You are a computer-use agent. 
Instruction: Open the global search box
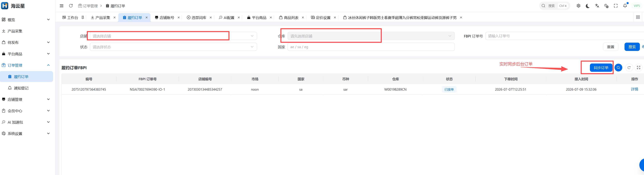[x=555, y=6]
